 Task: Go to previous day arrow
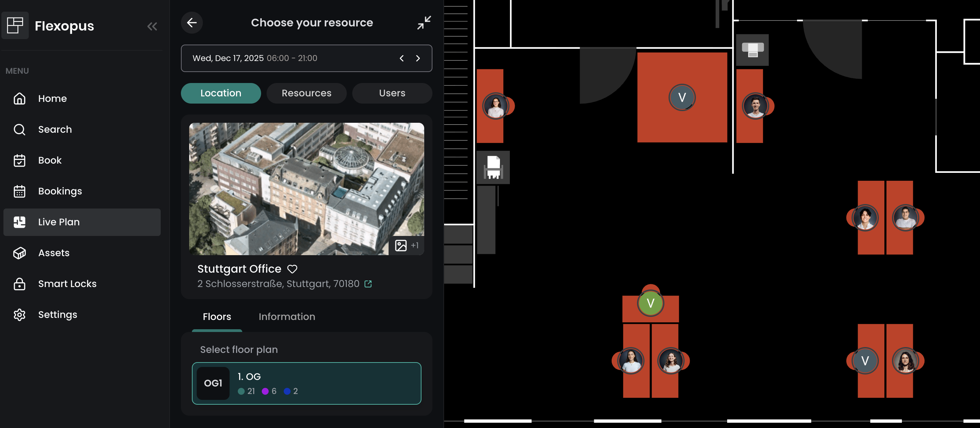point(402,58)
